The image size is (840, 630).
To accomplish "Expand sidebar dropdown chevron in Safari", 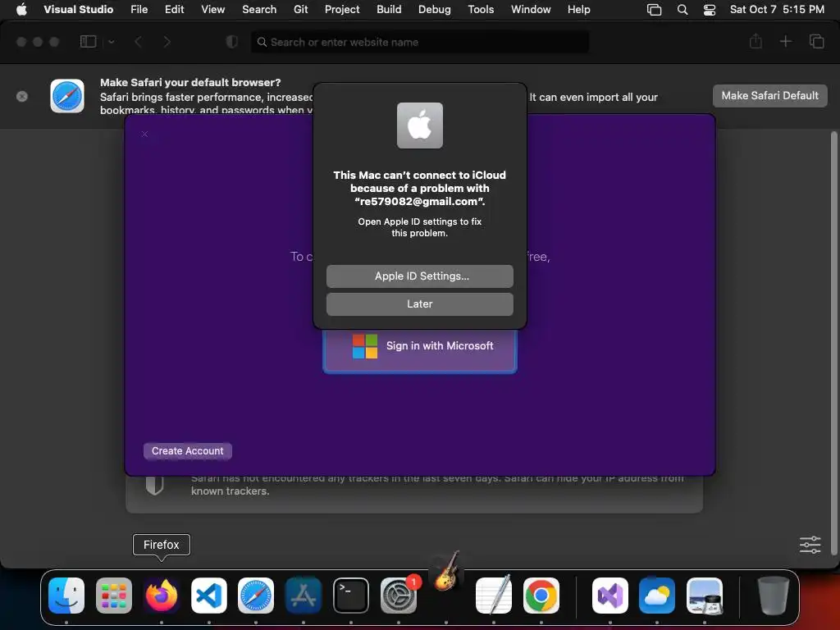I will pos(111,42).
